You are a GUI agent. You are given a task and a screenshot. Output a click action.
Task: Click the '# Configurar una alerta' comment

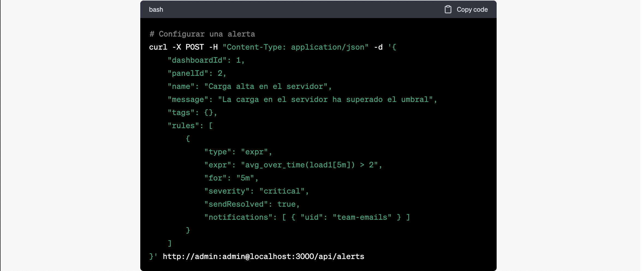click(202, 34)
